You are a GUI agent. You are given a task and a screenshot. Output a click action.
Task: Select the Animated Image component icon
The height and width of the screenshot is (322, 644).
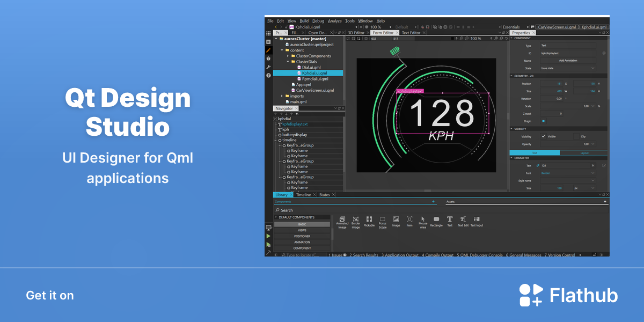click(x=342, y=219)
